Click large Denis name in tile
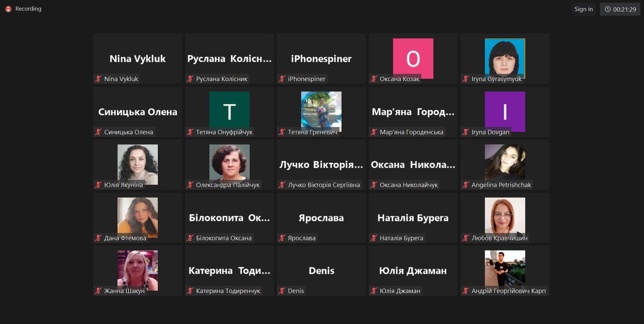The height and width of the screenshot is (324, 644). [x=321, y=271]
